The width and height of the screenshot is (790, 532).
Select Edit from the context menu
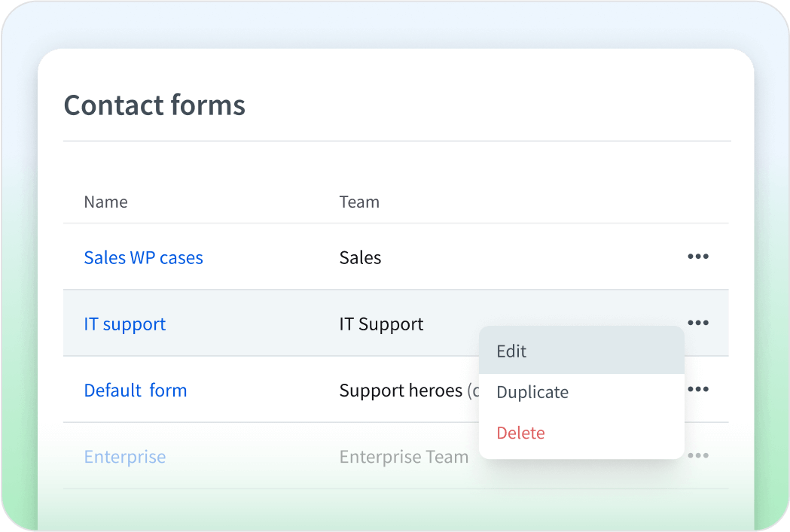(511, 351)
